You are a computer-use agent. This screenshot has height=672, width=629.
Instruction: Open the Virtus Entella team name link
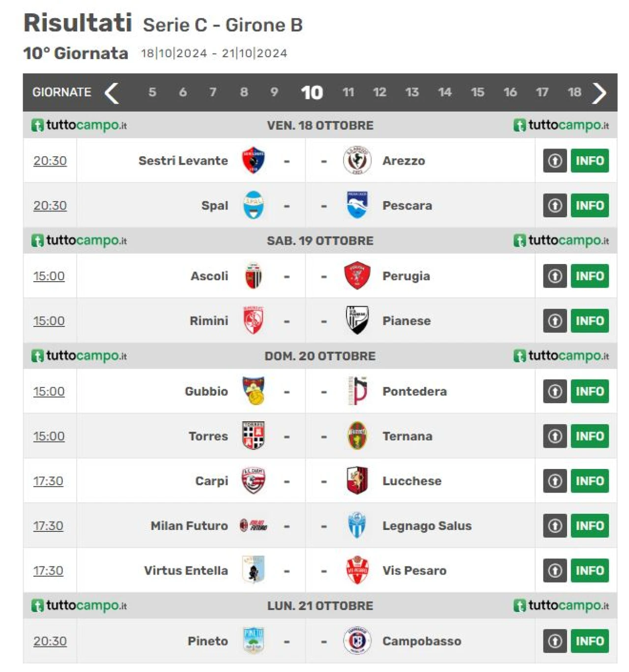186,571
